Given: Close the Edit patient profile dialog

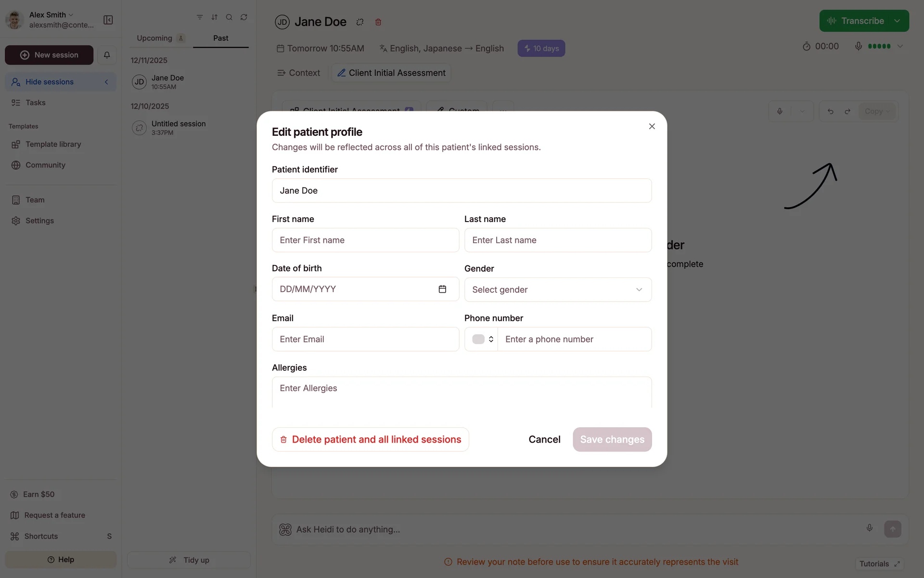Looking at the screenshot, I should (x=652, y=126).
